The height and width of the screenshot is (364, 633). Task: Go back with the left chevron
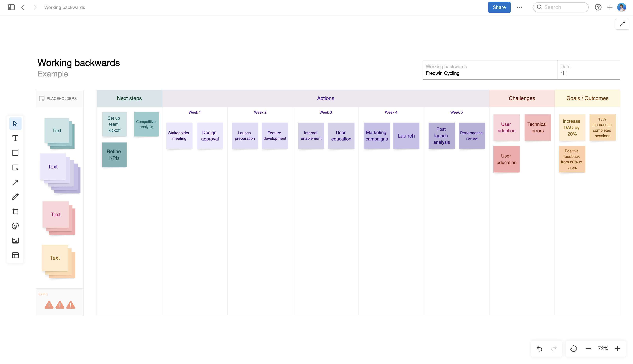[23, 7]
